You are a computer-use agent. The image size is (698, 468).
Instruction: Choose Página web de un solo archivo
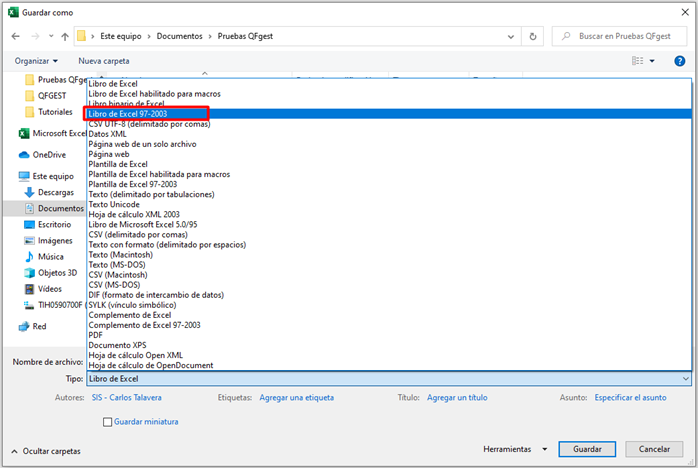(x=389, y=144)
